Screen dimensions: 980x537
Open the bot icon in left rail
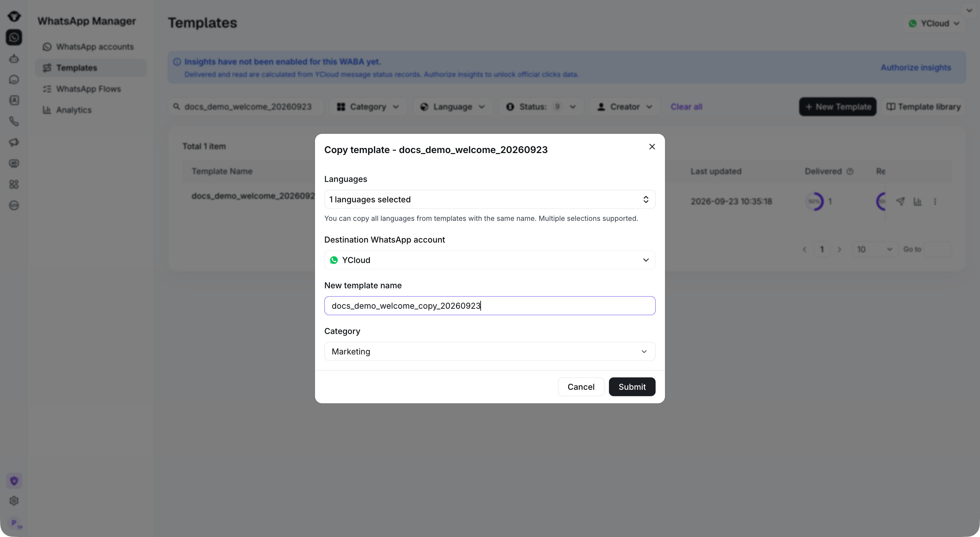(14, 59)
